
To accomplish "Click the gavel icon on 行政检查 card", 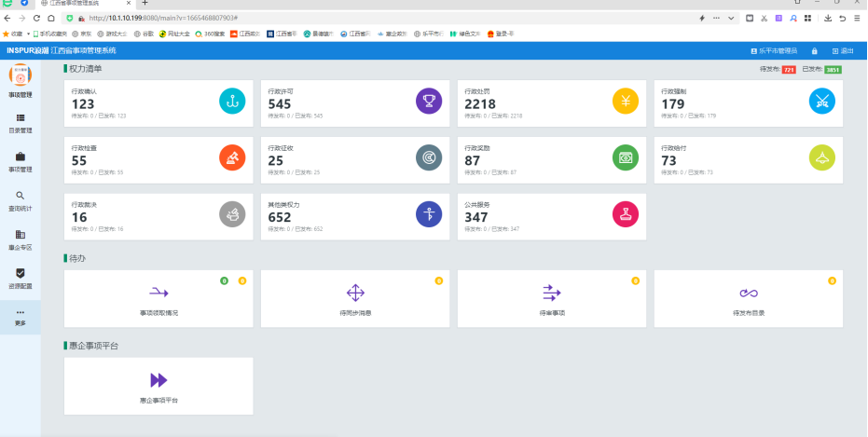I will click(232, 157).
